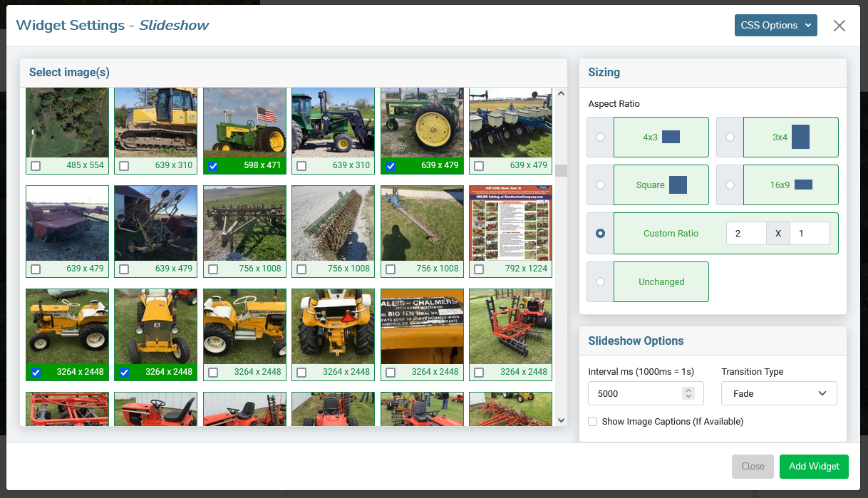Click the gray Close button

pos(753,466)
